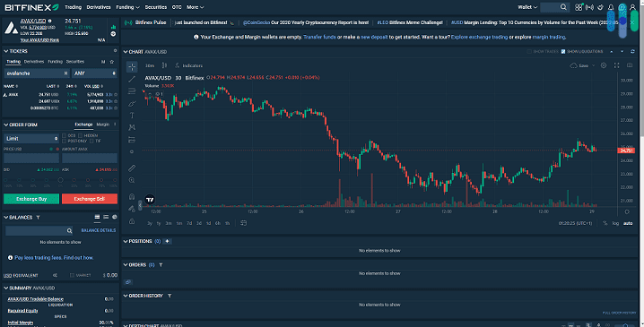Click the header search magnifier icon
This screenshot has width=644, height=327.
(563, 7)
